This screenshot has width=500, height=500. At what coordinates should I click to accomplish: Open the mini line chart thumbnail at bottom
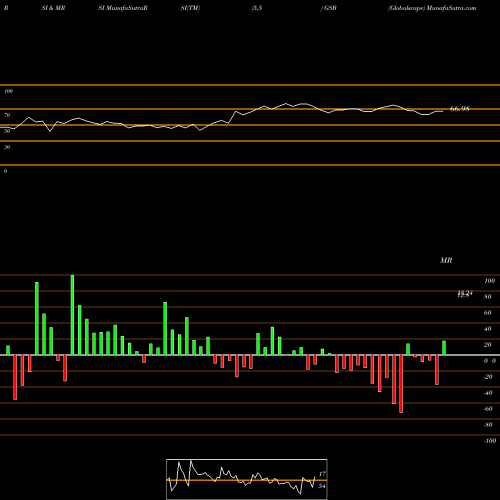point(247,479)
